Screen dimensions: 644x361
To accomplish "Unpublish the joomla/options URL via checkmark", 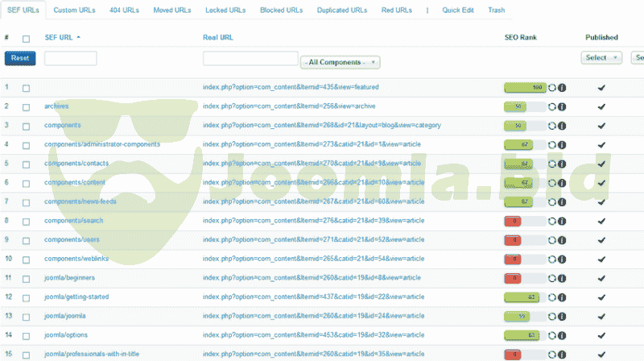I will 601,335.
